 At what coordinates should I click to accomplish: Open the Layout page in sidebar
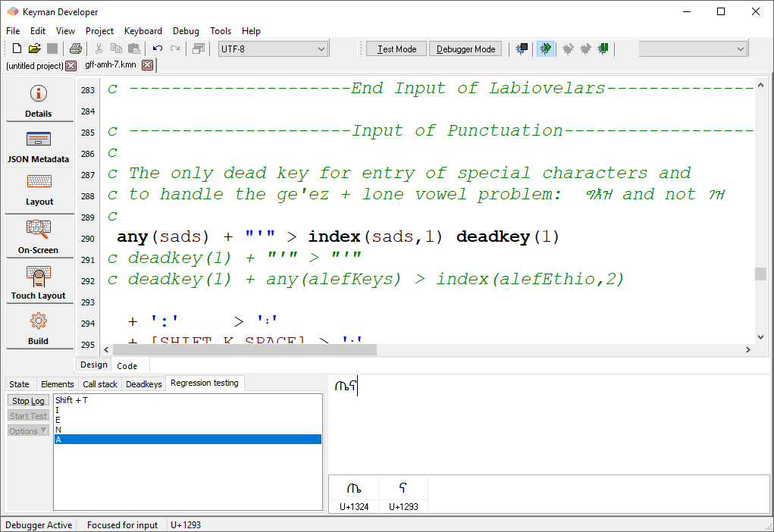coord(39,190)
